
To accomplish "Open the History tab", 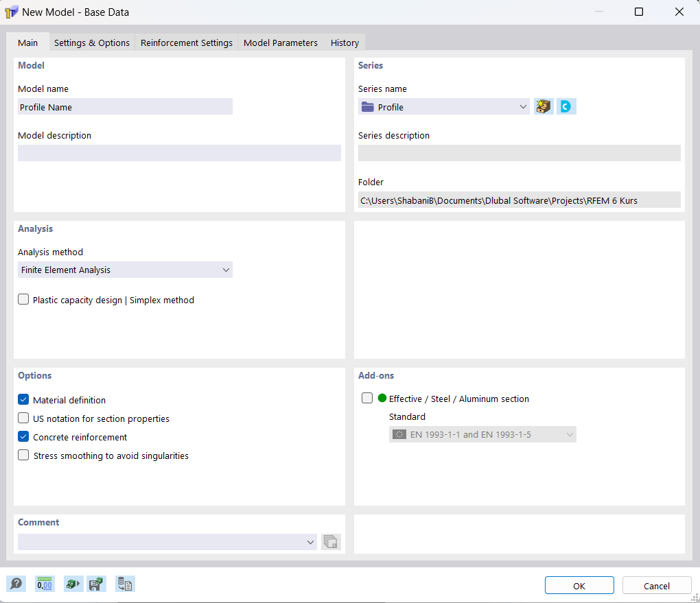I will coord(344,43).
